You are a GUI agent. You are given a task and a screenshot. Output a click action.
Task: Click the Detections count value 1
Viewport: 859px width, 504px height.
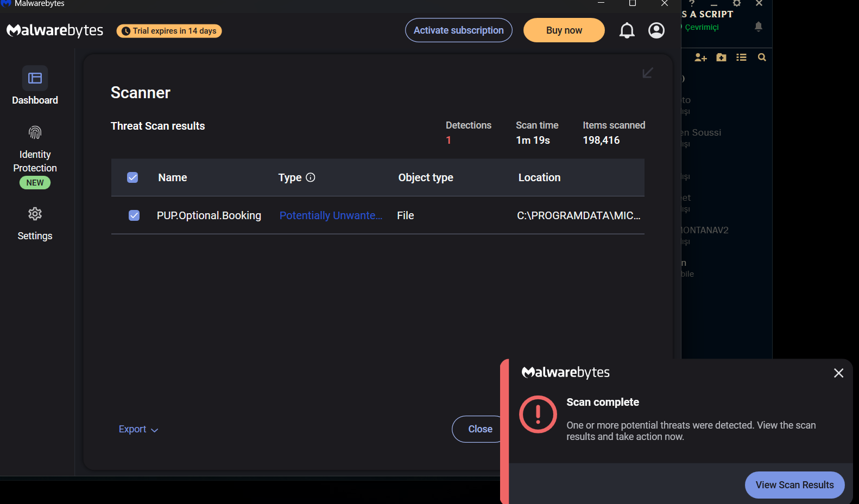tap(449, 140)
